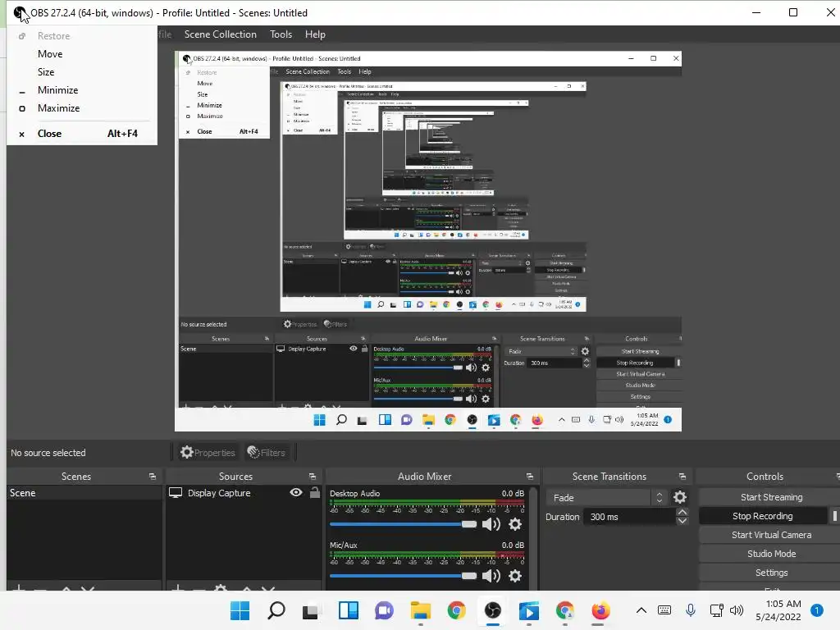The width and height of the screenshot is (840, 630).
Task: Open Mic/Aux gear settings
Action: (515, 576)
